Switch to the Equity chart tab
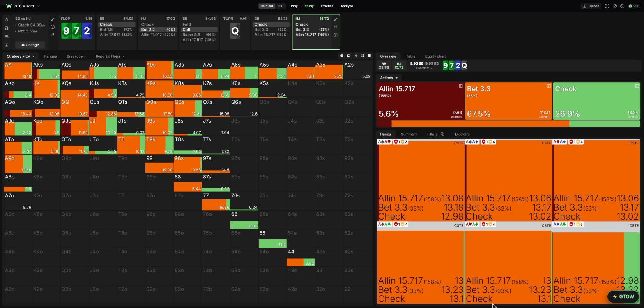Screen dimensions: 644x308 point(435,56)
